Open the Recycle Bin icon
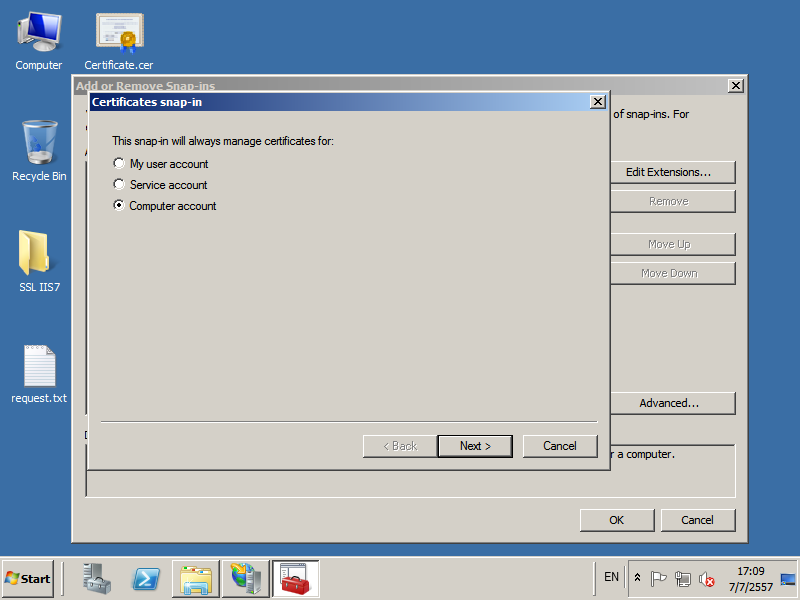800x600 pixels. click(x=38, y=150)
